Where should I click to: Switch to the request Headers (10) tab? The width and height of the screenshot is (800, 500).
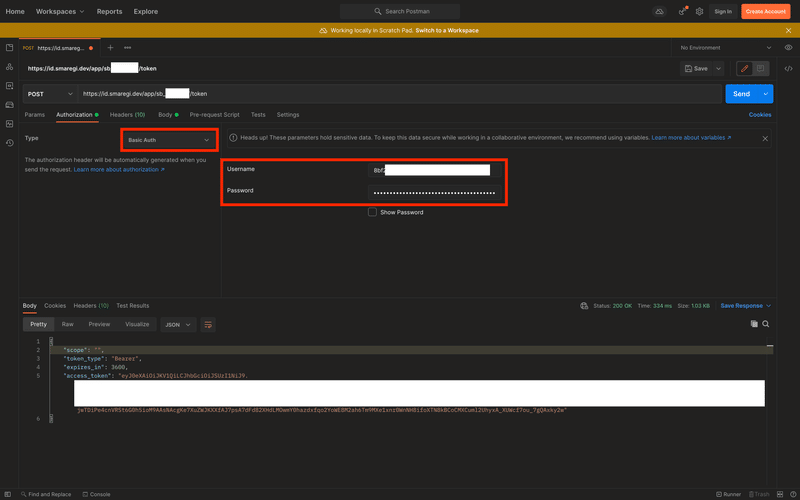pos(128,115)
